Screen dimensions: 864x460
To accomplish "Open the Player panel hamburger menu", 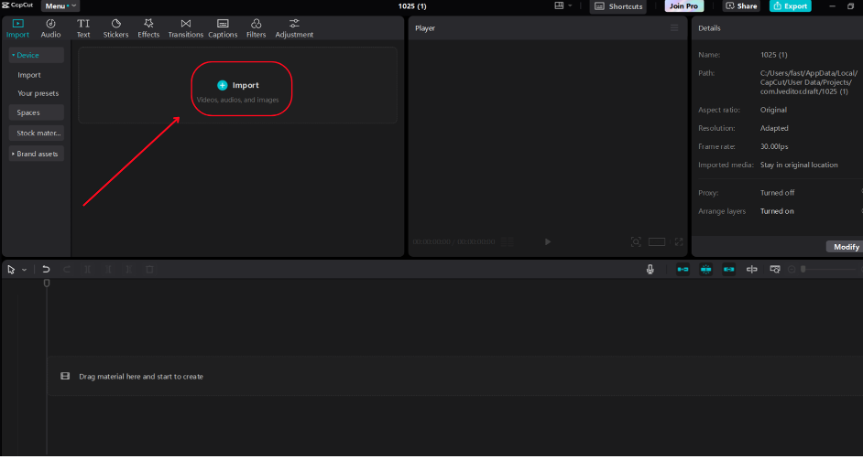I will click(674, 28).
